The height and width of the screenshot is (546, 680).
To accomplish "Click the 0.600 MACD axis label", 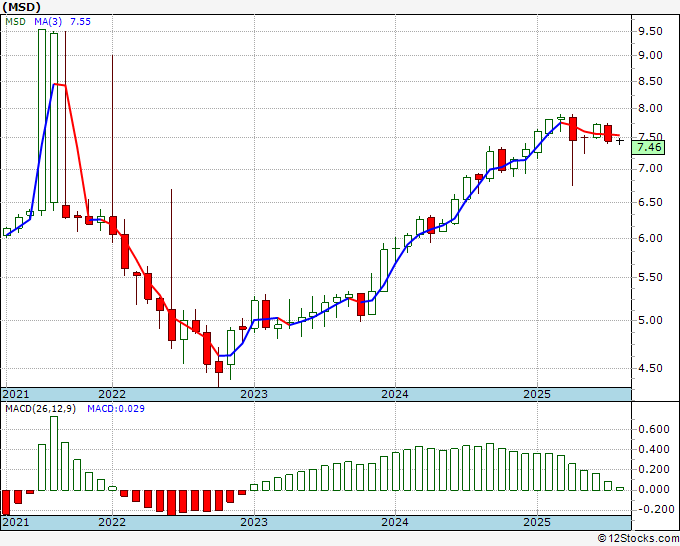I will 654,429.
